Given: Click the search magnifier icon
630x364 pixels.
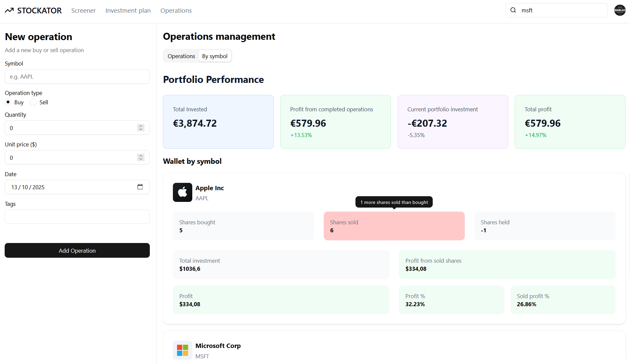Looking at the screenshot, I should coord(513,10).
